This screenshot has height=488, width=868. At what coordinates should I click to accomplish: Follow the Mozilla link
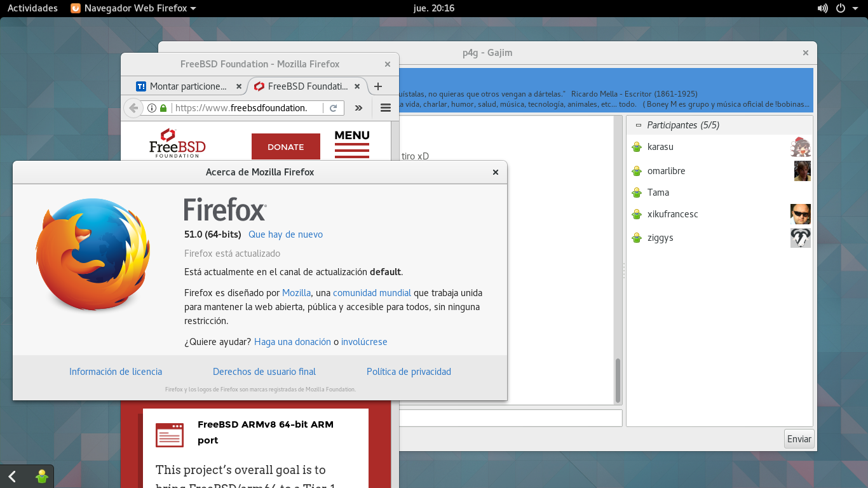[x=296, y=293]
